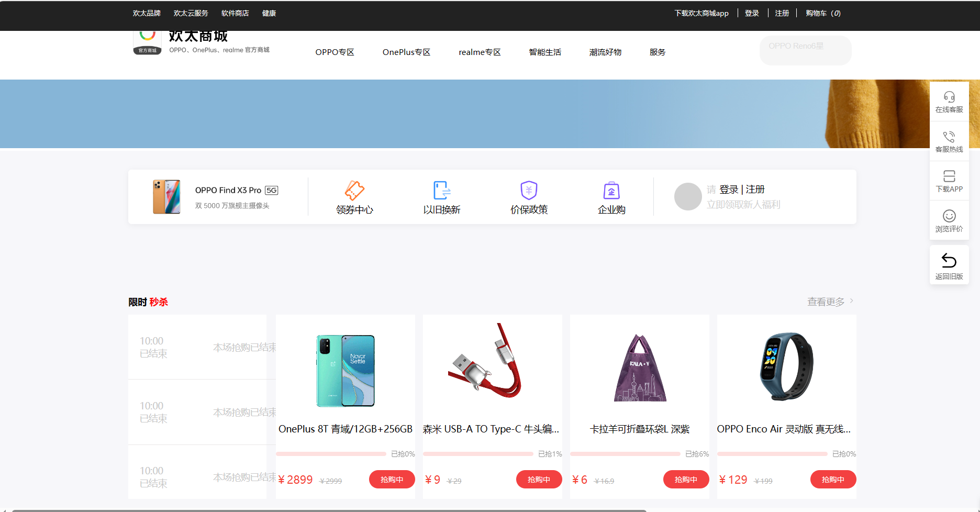Click 森米 USB cable sale progress bar
Image resolution: width=980 pixels, height=512 pixels.
pos(478,454)
